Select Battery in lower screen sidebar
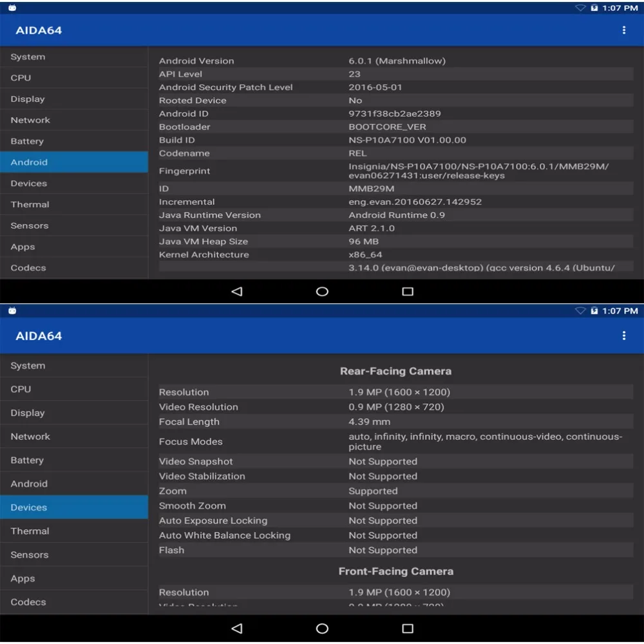This screenshot has height=644, width=644. [74, 460]
